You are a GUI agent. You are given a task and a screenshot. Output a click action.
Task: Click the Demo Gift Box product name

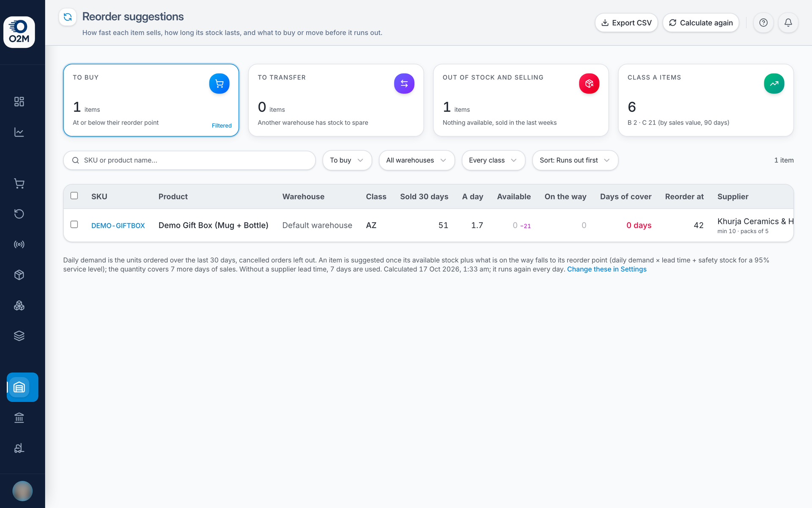click(x=213, y=226)
